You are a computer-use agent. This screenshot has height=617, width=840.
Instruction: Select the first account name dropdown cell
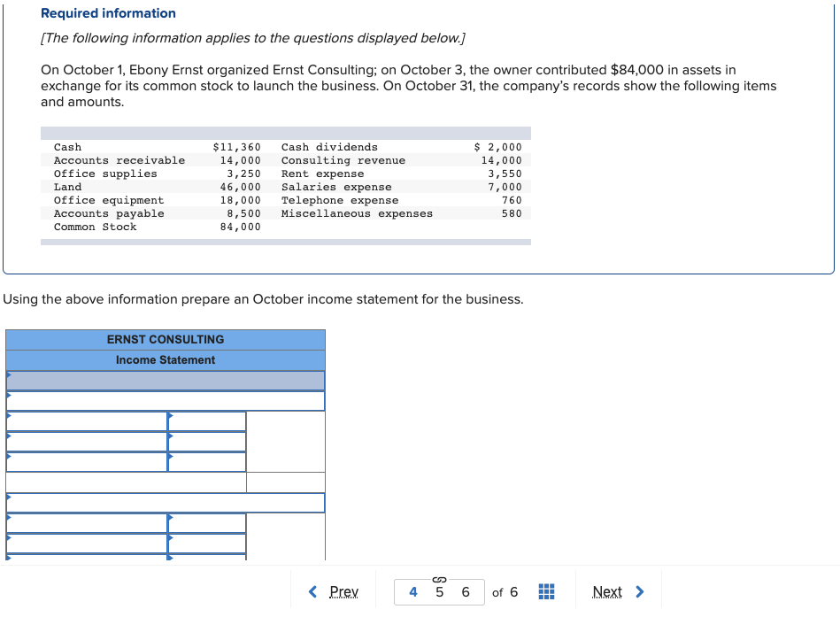87,421
